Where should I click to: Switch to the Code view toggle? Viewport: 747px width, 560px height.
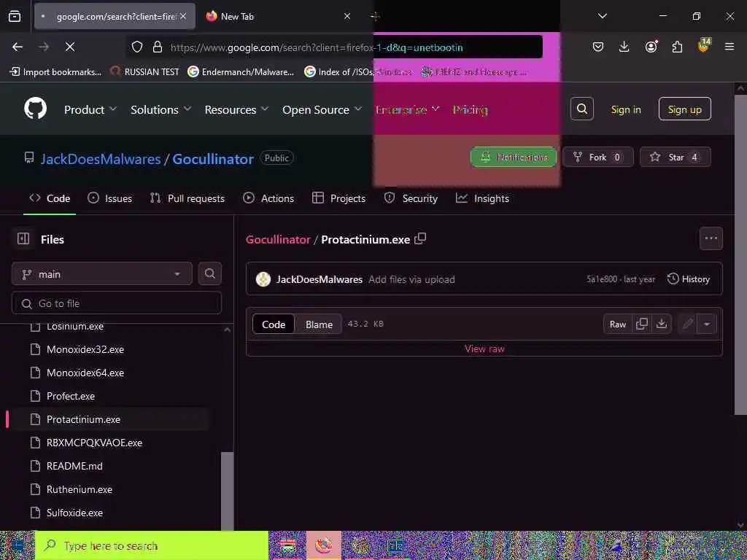pos(274,324)
